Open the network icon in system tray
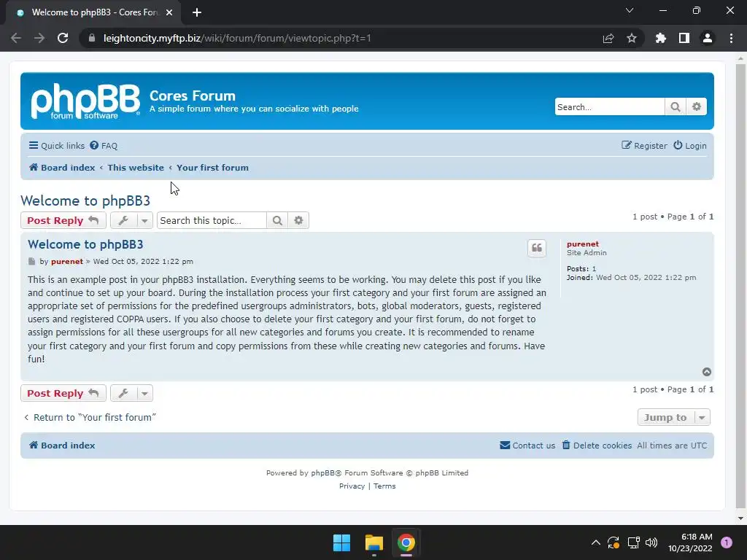747x560 pixels. pyautogui.click(x=633, y=542)
